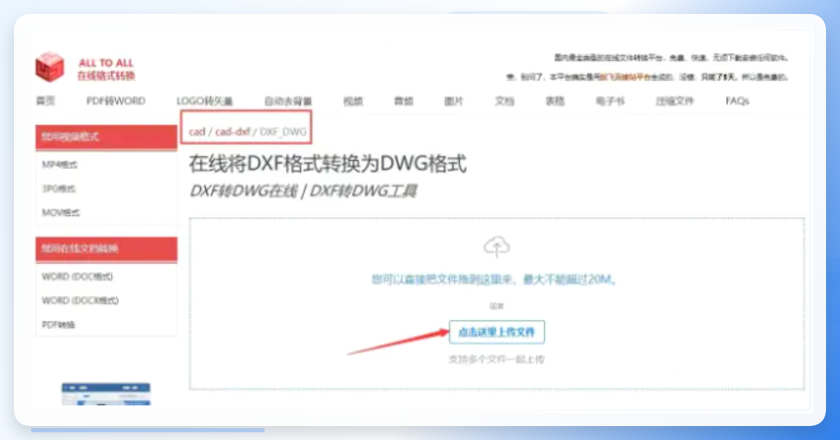This screenshot has width=840, height=440.
Task: Click the ALL TO ALL 在线格式转换 site title
Action: (106, 69)
